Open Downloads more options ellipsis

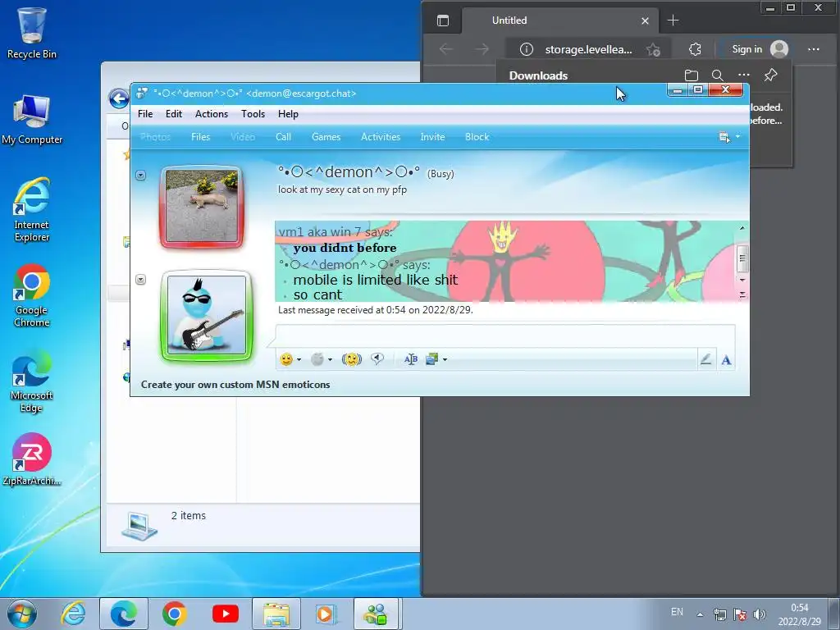[743, 75]
